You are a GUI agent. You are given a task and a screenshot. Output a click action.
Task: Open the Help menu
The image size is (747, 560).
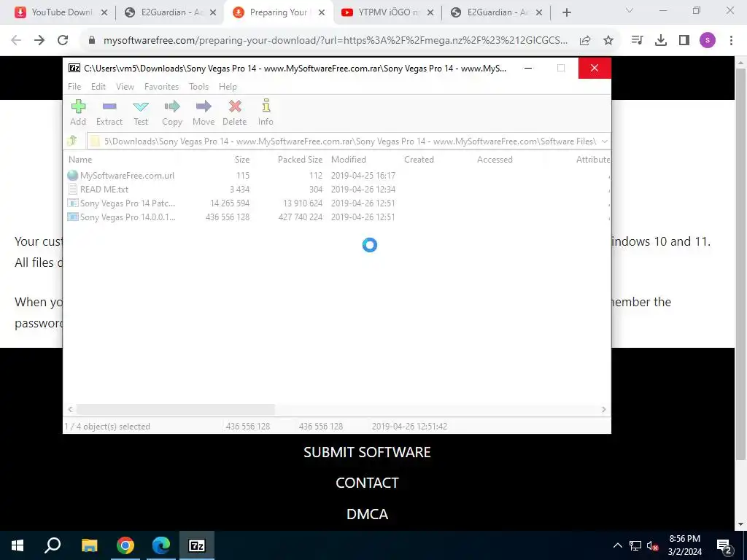(x=228, y=87)
